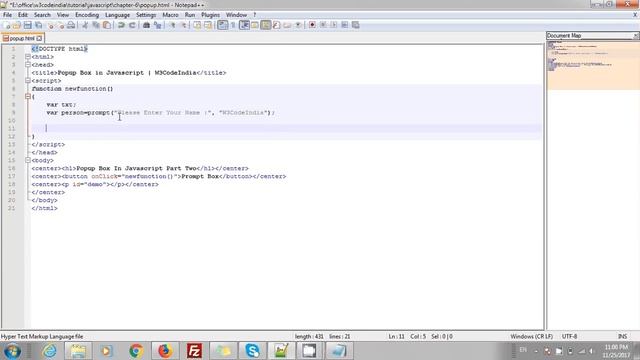Cut selection with the scissors icon
640x360 pixels.
point(85,25)
